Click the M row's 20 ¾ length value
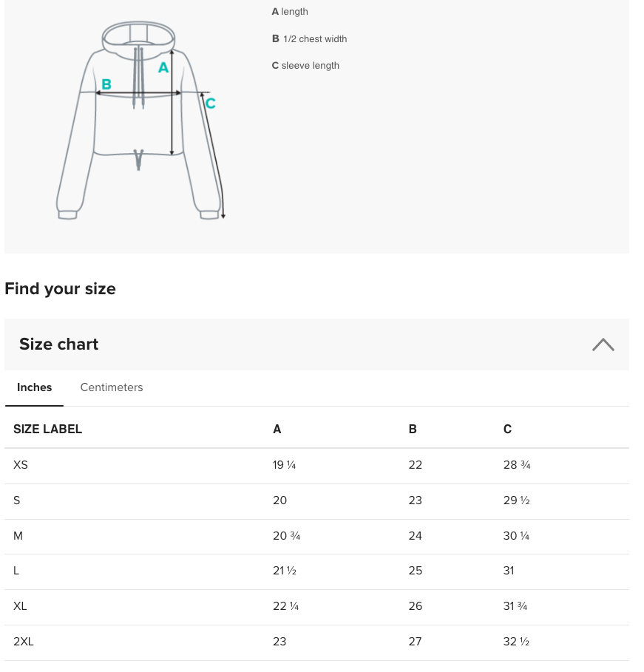This screenshot has width=644, height=672. [x=286, y=536]
